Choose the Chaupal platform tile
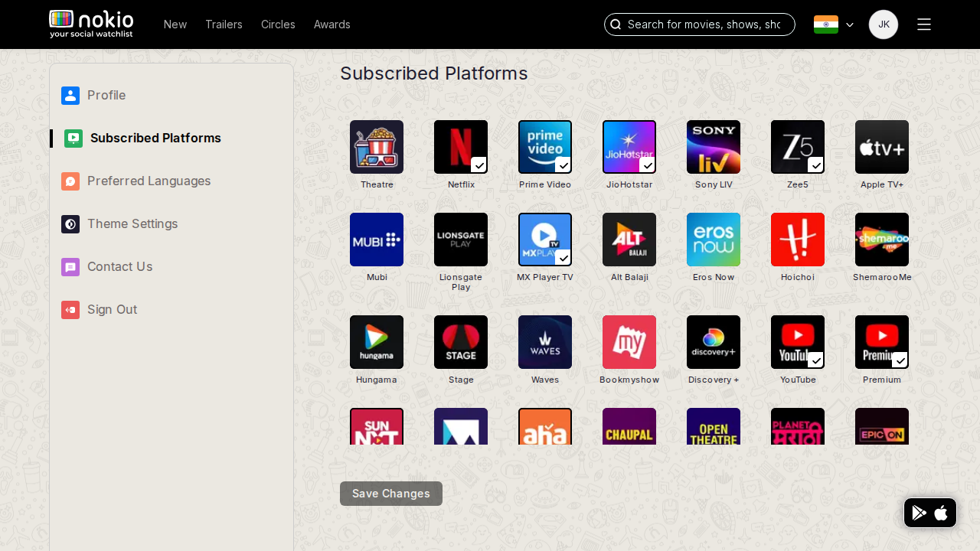 (x=629, y=426)
